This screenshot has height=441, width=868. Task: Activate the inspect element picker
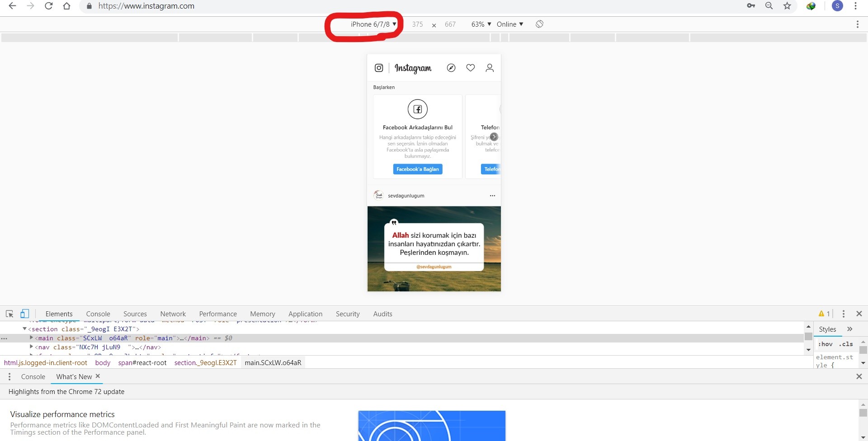[9, 314]
